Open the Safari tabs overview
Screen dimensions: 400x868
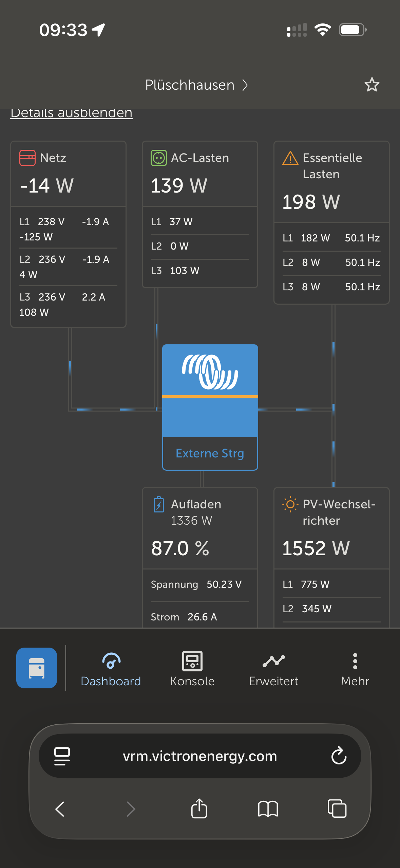coord(337,809)
